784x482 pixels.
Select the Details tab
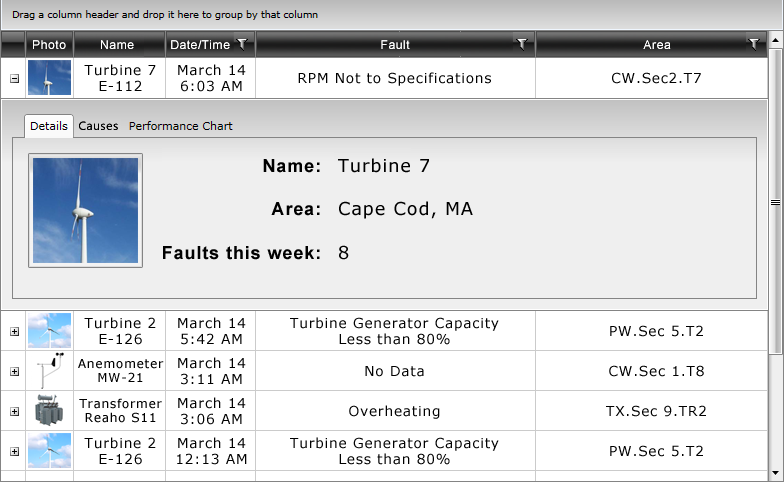[x=48, y=126]
